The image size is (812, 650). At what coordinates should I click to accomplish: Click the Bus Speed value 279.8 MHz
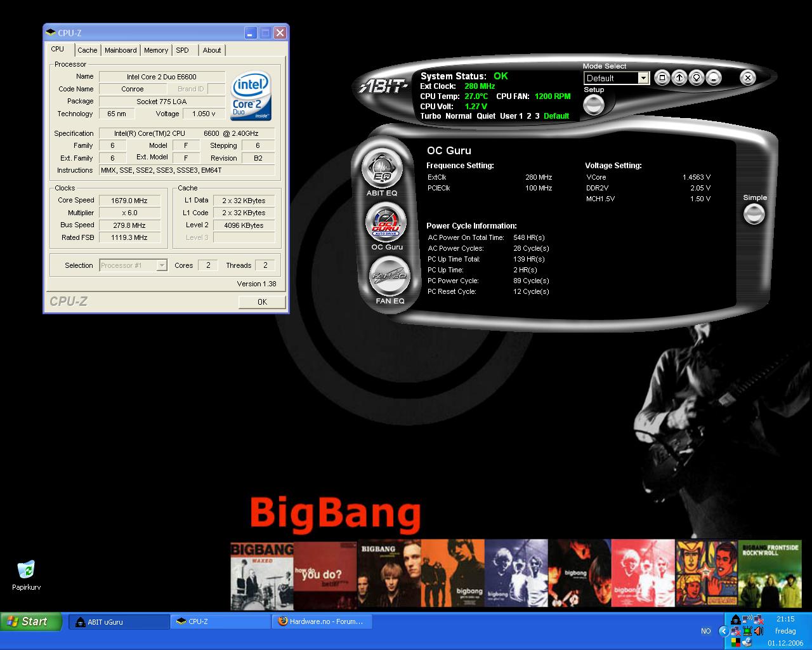tap(129, 225)
